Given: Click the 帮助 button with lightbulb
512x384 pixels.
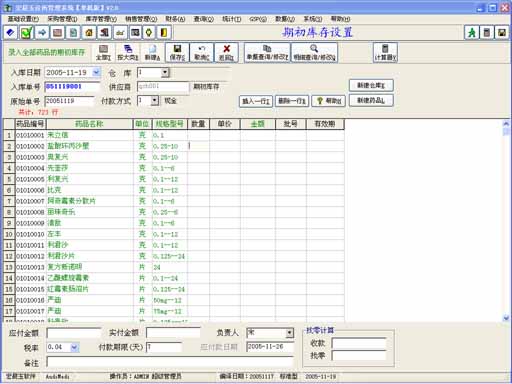Looking at the screenshot, I should (328, 101).
